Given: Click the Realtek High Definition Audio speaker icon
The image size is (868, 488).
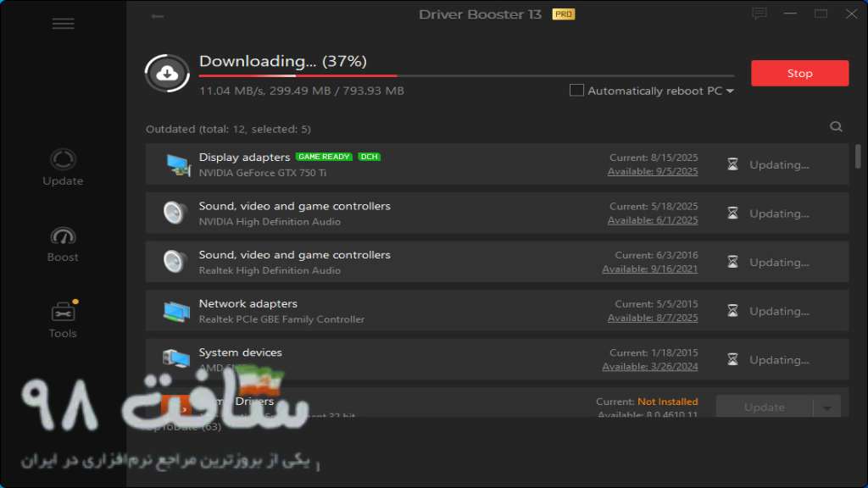Looking at the screenshot, I should click(x=175, y=262).
